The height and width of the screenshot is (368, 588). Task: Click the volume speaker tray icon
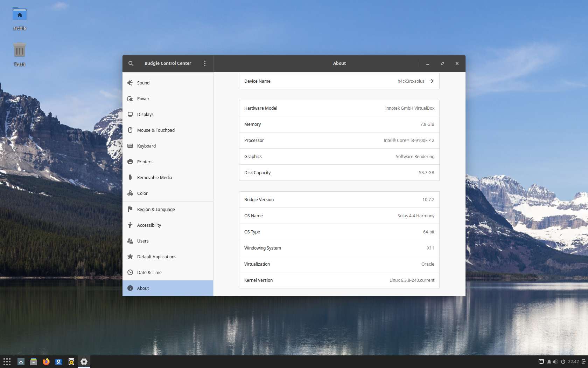point(555,362)
